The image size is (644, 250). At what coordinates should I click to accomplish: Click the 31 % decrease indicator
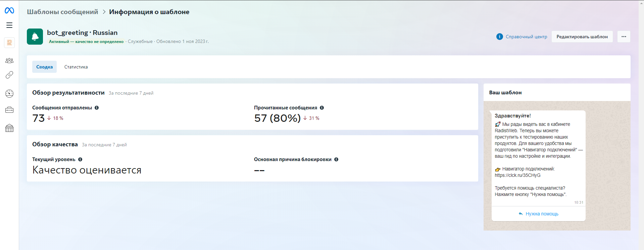(311, 118)
